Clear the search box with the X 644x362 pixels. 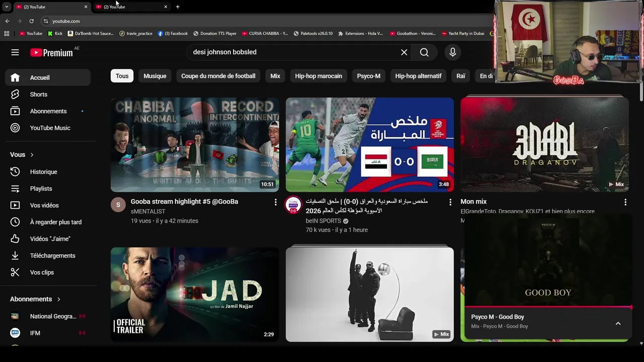pos(404,52)
